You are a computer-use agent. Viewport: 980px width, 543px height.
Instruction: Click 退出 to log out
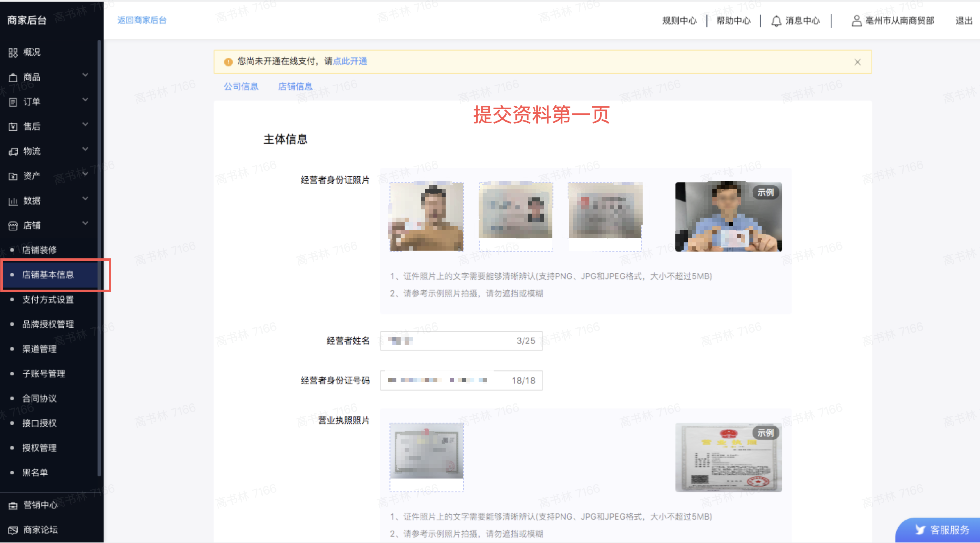964,21
